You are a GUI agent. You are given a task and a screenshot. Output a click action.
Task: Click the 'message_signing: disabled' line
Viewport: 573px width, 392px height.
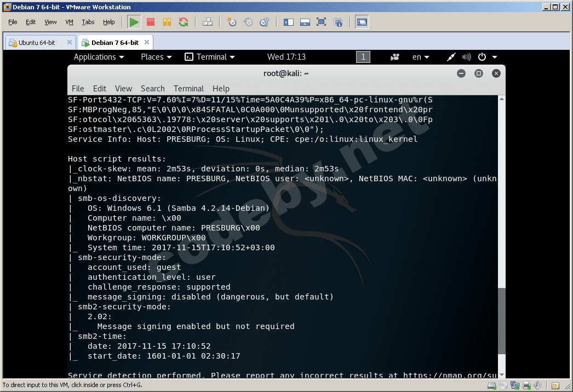[x=210, y=297]
